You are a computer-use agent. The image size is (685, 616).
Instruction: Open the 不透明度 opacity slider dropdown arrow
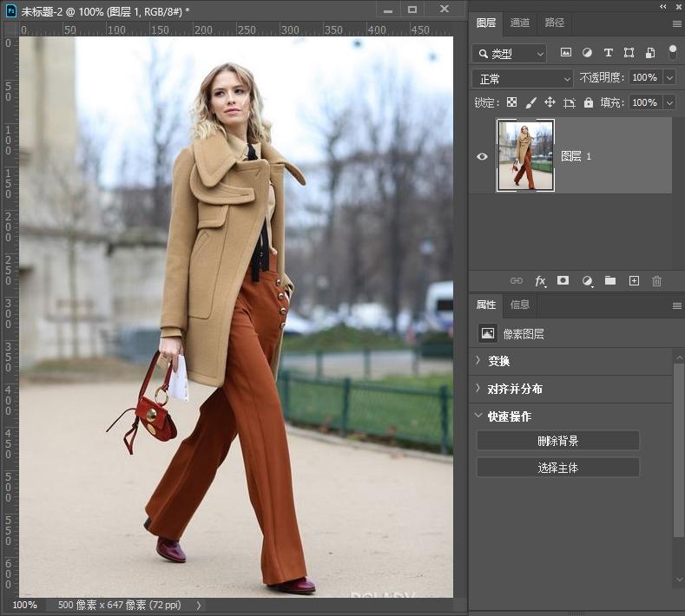point(669,78)
